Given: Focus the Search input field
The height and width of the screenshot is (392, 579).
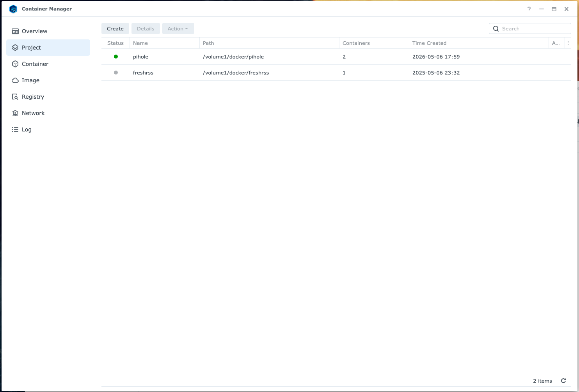Looking at the screenshot, I should (530, 28).
